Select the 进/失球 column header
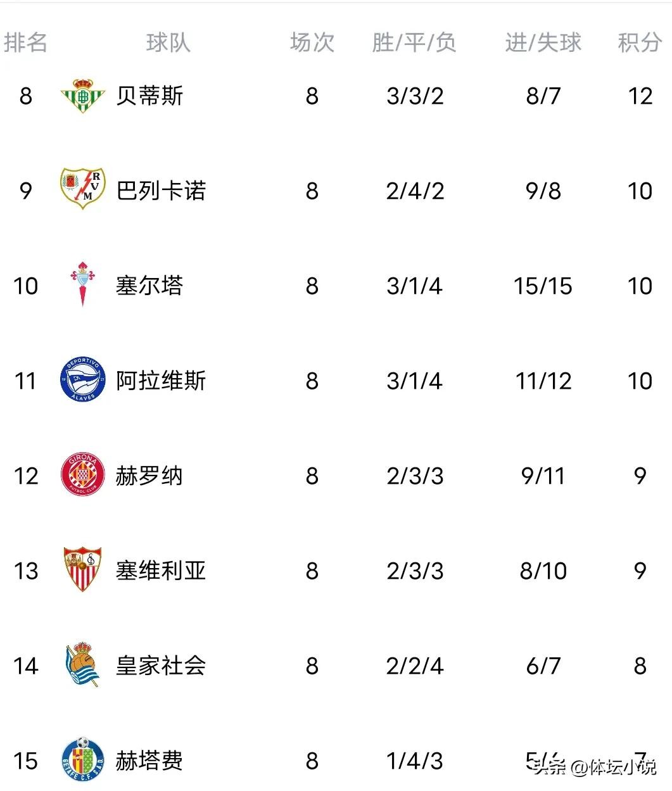Screen dimensions: 672x791 pyautogui.click(x=543, y=42)
